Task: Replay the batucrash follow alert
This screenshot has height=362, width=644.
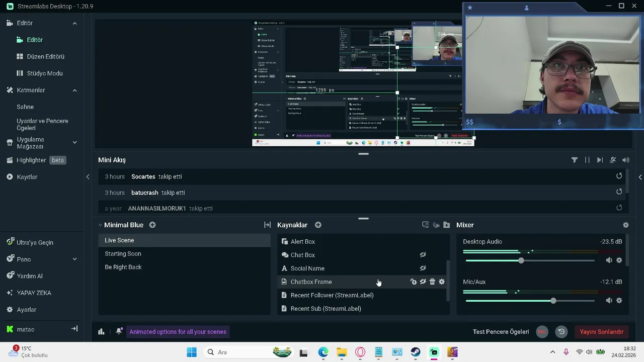Action: coord(619,192)
